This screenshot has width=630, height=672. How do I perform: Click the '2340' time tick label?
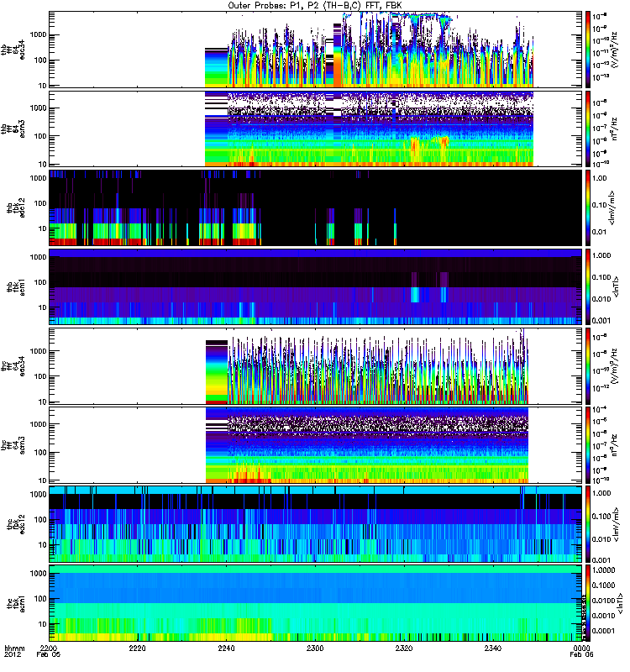pos(493,648)
